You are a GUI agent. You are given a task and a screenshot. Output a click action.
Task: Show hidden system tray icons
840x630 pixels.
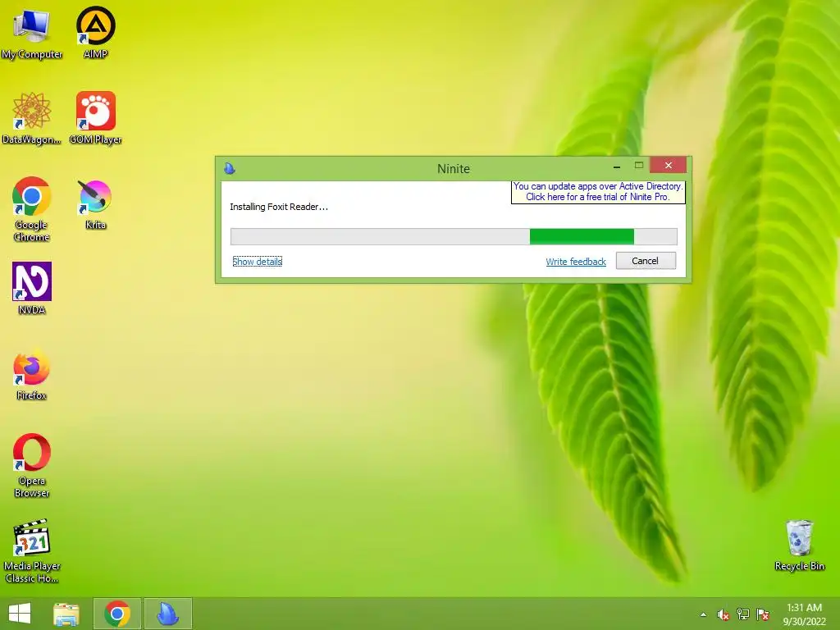(x=703, y=614)
